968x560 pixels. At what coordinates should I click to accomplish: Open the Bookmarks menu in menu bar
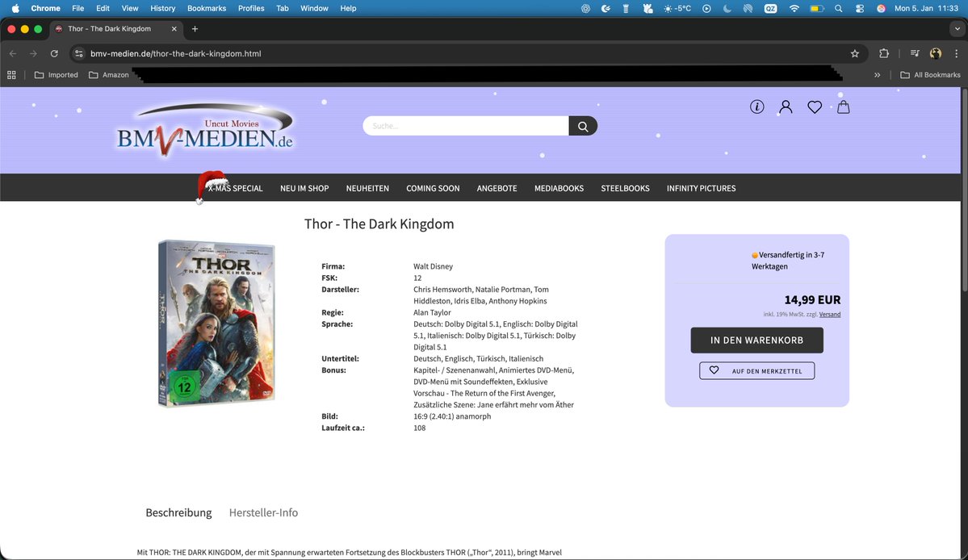click(x=207, y=9)
